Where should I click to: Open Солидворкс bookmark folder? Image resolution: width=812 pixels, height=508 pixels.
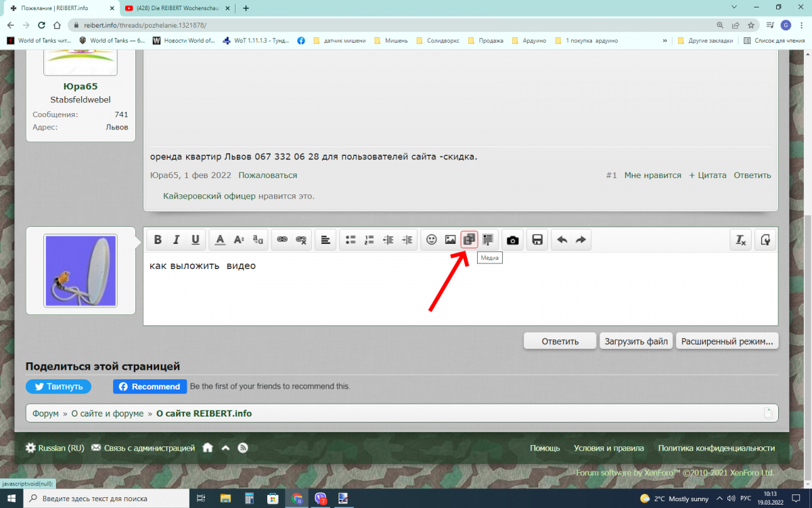(437, 41)
